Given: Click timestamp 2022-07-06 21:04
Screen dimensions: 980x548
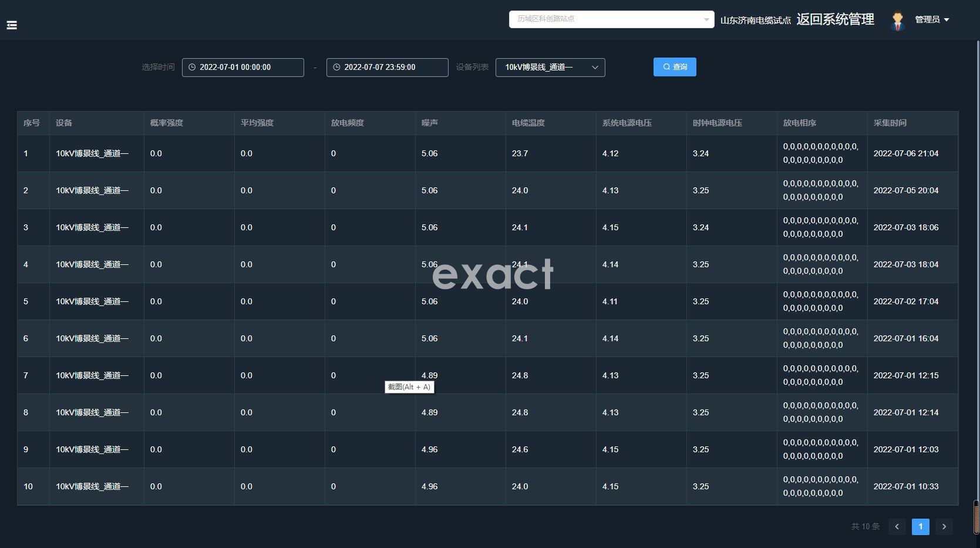Looking at the screenshot, I should [906, 154].
